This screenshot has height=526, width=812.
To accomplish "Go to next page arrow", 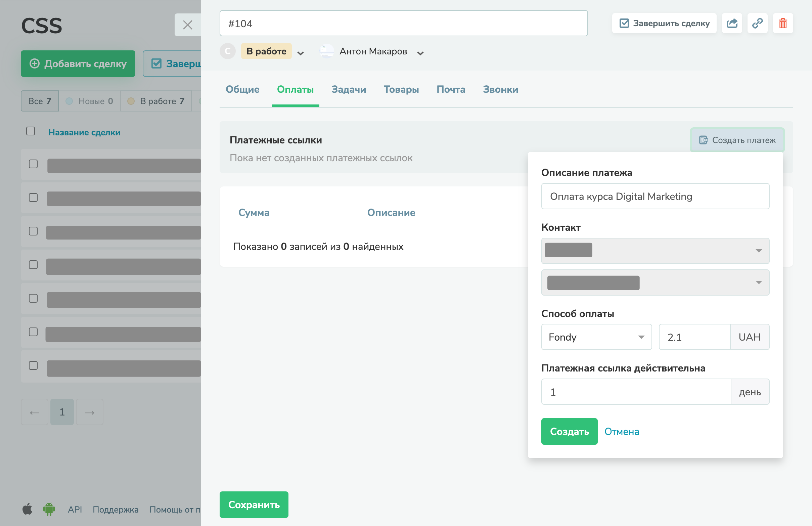I will pos(89,412).
